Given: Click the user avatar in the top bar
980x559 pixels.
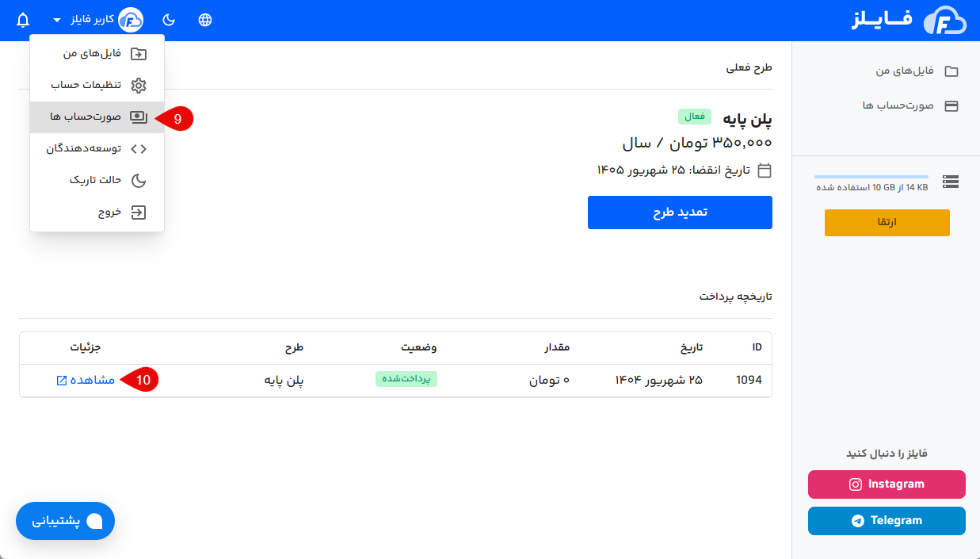Looking at the screenshot, I should point(129,19).
